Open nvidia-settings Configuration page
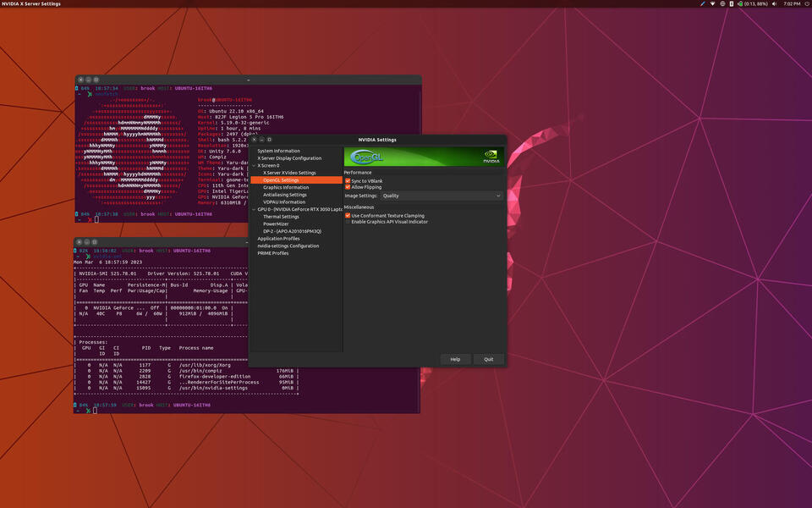Screen dimensions: 812x508 pos(288,246)
